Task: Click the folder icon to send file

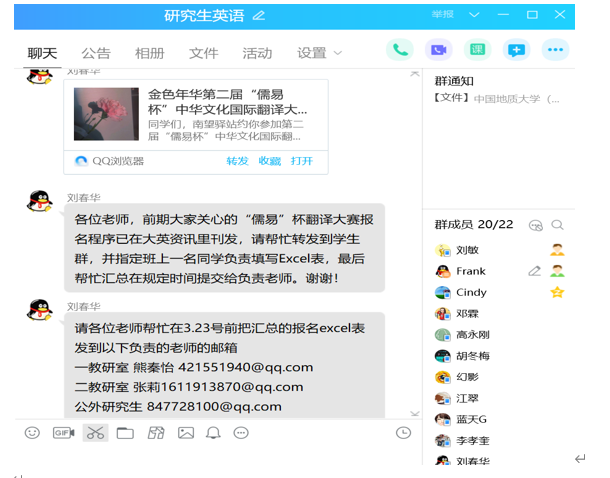Action: click(x=125, y=433)
